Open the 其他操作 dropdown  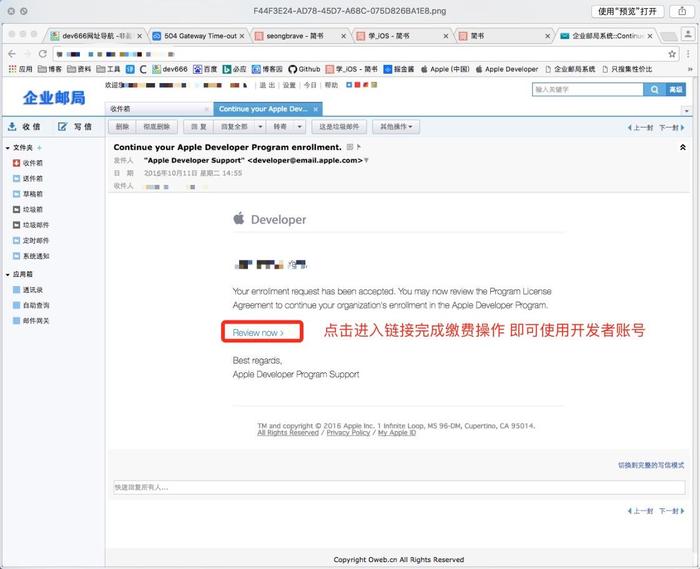coord(396,127)
